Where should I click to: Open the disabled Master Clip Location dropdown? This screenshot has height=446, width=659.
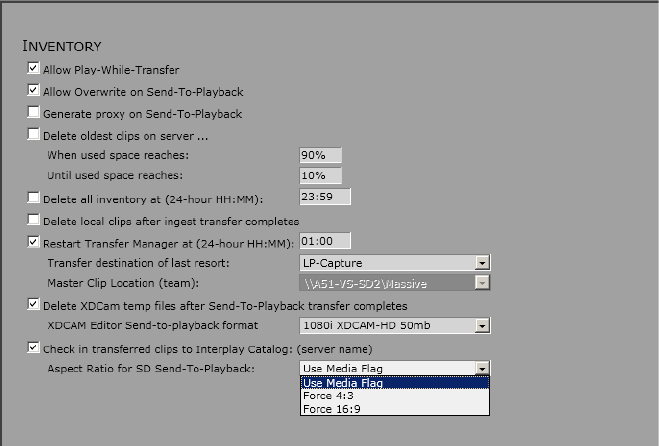pos(482,283)
